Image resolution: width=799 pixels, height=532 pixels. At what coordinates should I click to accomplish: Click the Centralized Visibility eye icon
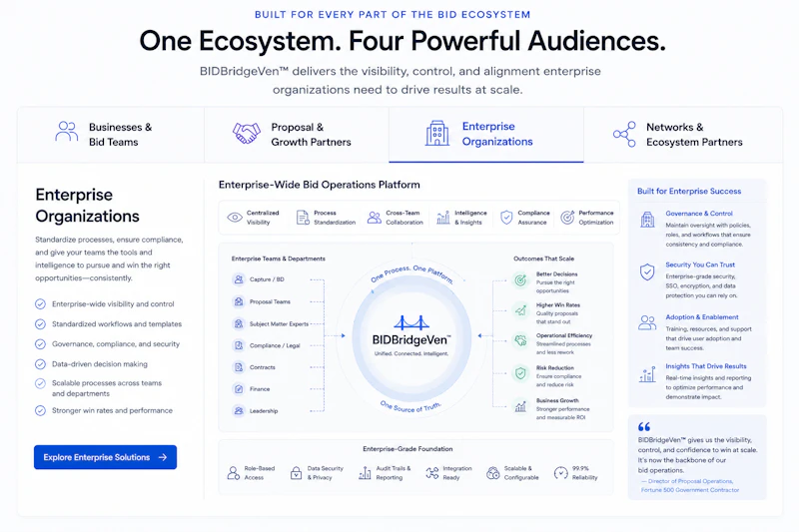[235, 218]
